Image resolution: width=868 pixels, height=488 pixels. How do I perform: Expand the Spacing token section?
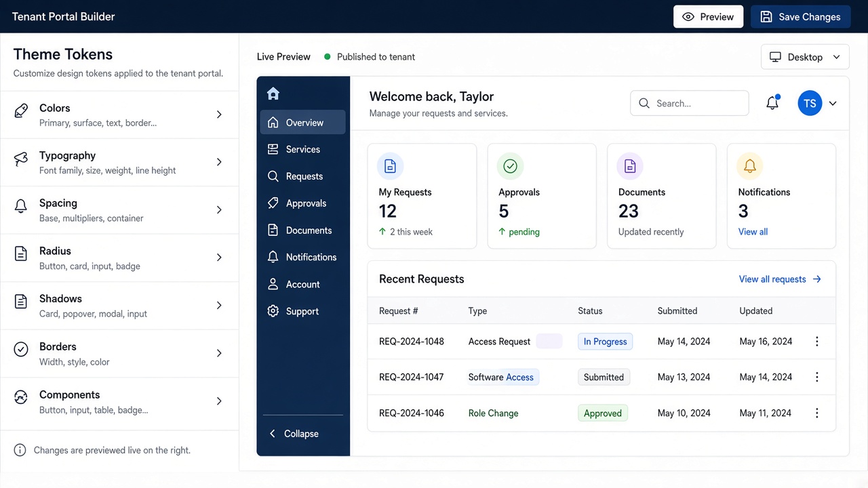click(x=219, y=210)
